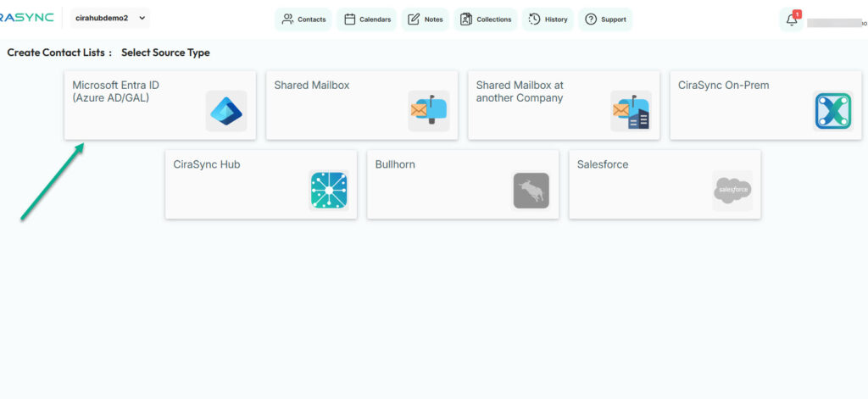
Task: Open the Support menu
Action: [x=605, y=19]
